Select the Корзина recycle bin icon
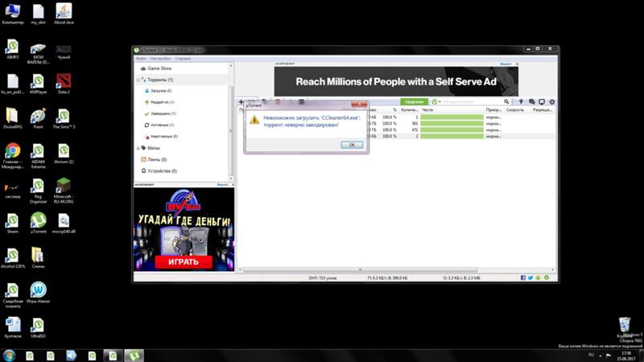 point(625,327)
